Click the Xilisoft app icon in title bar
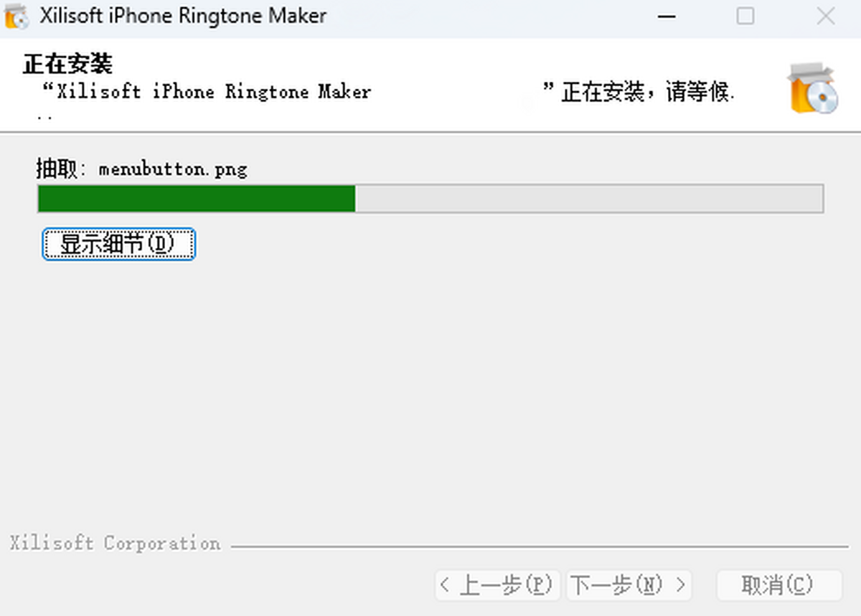Viewport: 861px width, 616px height. [x=17, y=16]
